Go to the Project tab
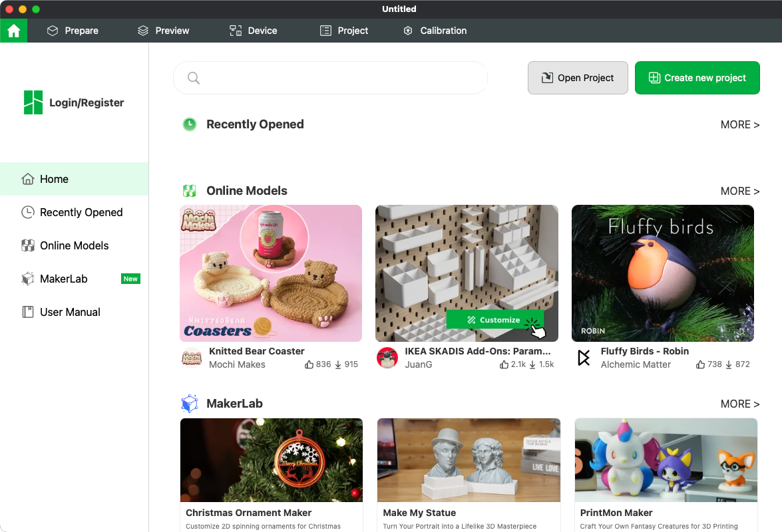The image size is (782, 532). [344, 31]
